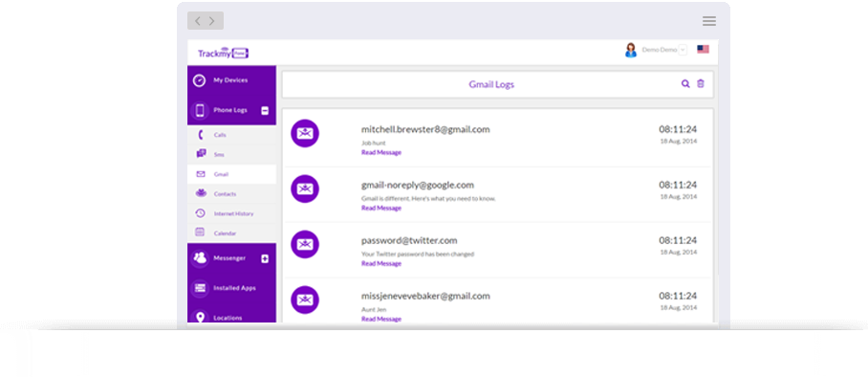Click the Gmail Logs heading
The width and height of the screenshot is (868, 378).
click(491, 84)
